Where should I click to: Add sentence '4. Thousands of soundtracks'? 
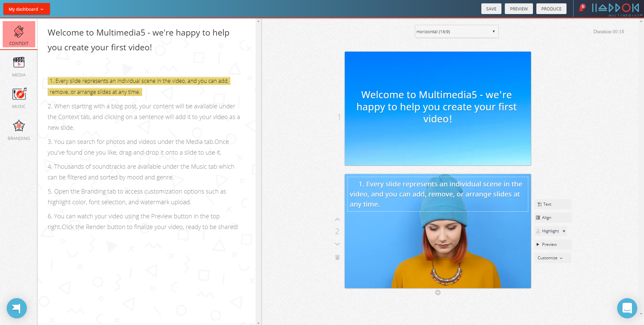pyautogui.click(x=141, y=172)
